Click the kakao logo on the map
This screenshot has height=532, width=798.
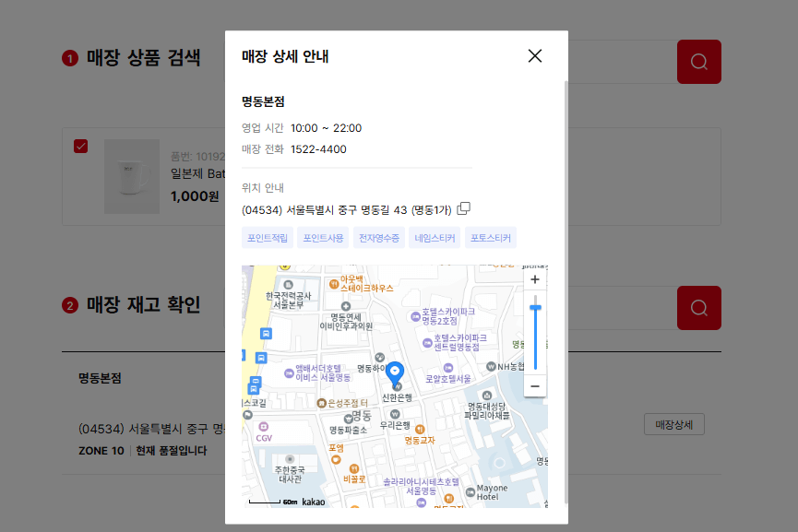click(312, 501)
